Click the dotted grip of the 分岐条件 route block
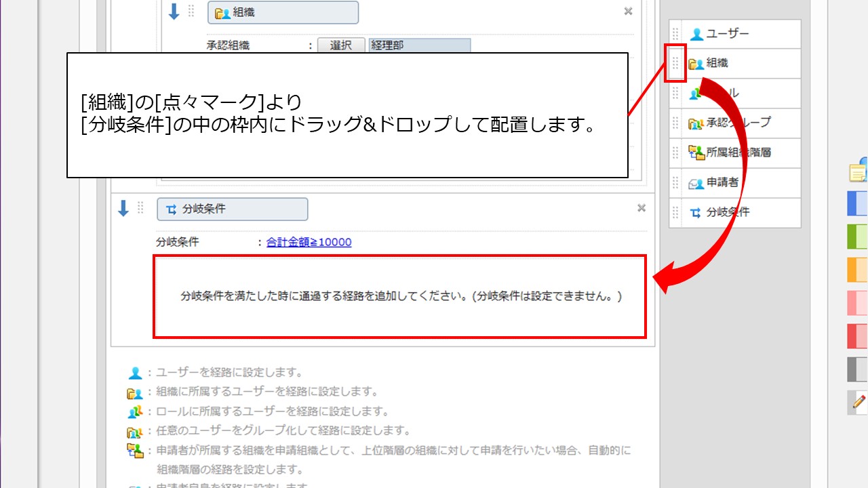The image size is (868, 488). coord(140,208)
